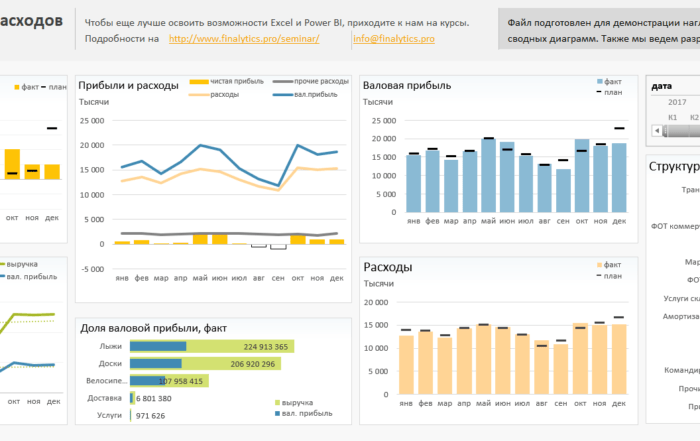
Task: Click the info@finalytics.pro email link
Action: point(394,39)
